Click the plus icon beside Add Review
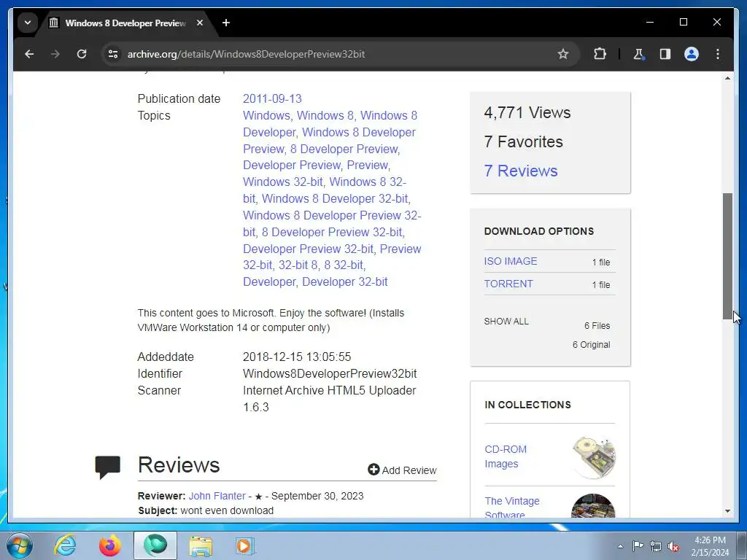The width and height of the screenshot is (747, 560). (373, 470)
